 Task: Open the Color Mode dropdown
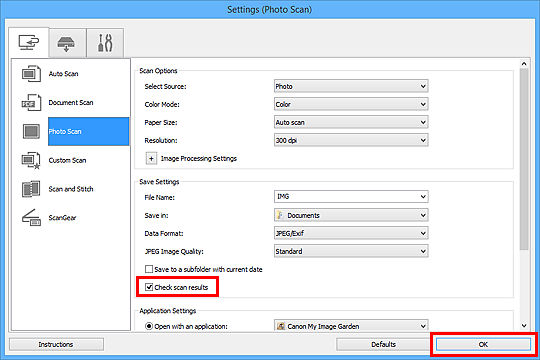click(x=351, y=104)
